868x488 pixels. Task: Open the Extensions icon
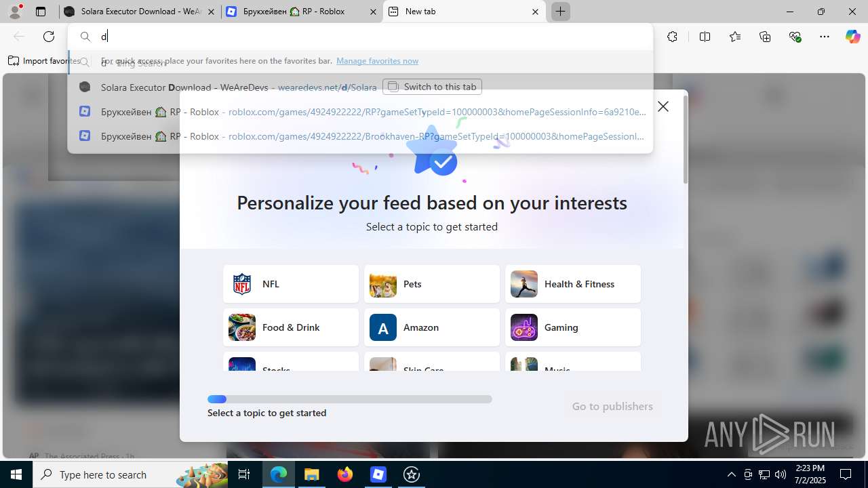pyautogui.click(x=672, y=37)
